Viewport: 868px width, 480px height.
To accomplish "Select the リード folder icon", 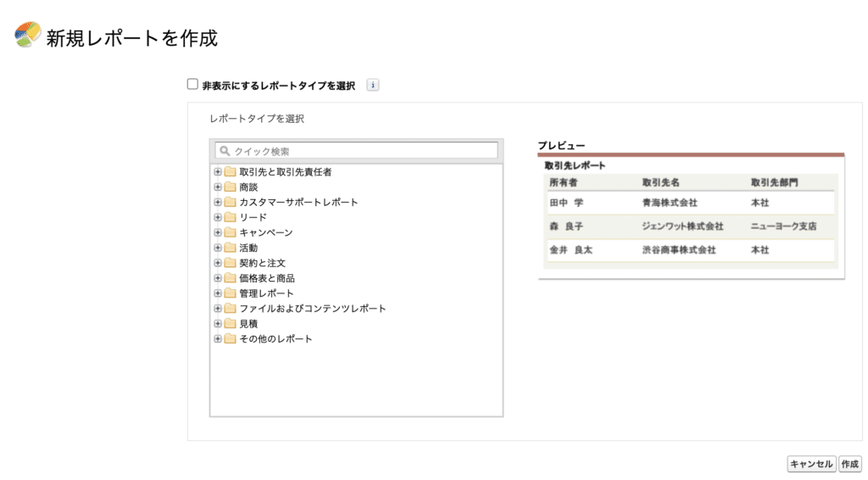I will [x=231, y=218].
